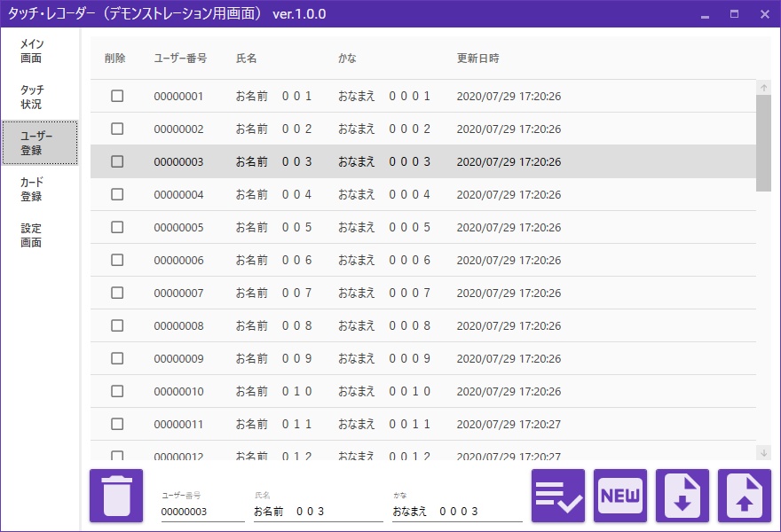781x532 pixels.
Task: Select kana cell おなまえ 0001
Action: 384,96
